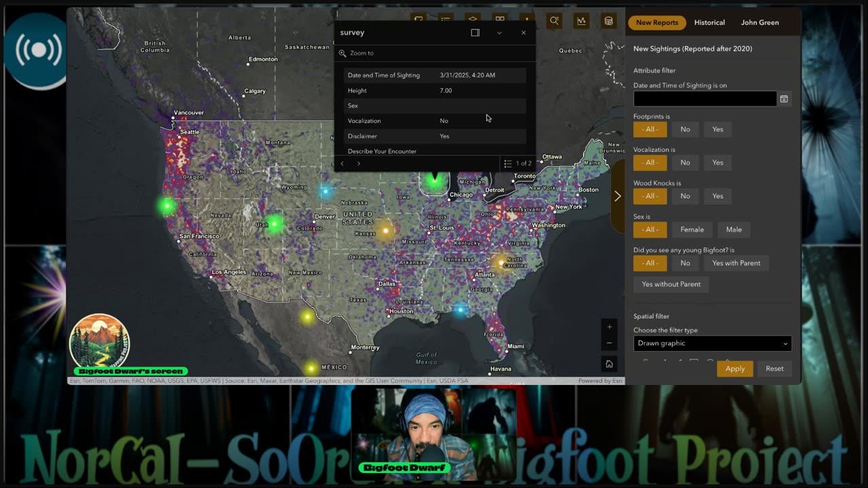The image size is (868, 488).
Task: Zoom out on the map
Action: coord(609,343)
